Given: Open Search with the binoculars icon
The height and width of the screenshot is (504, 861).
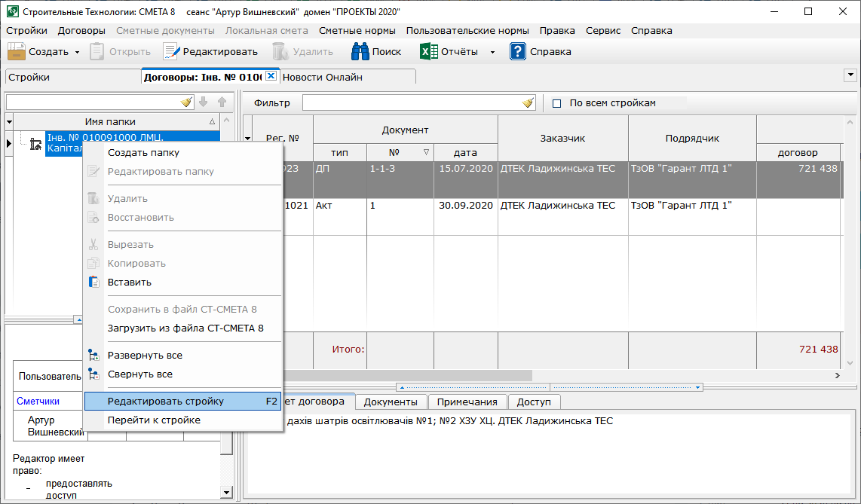Looking at the screenshot, I should tap(360, 52).
